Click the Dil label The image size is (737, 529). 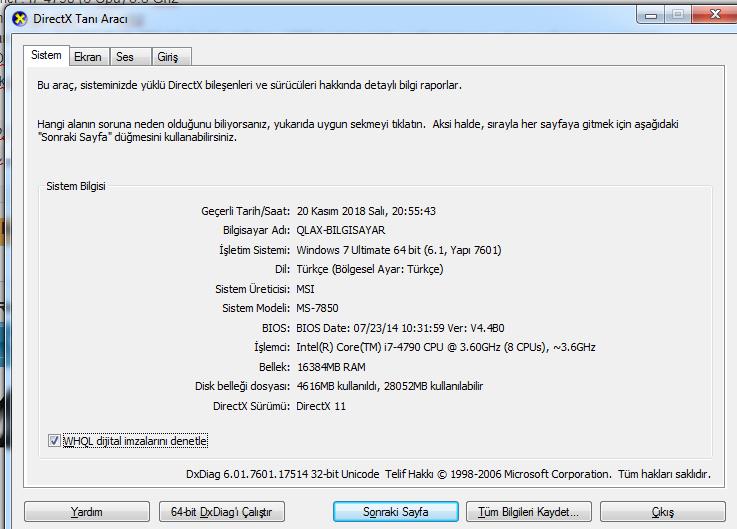282,269
